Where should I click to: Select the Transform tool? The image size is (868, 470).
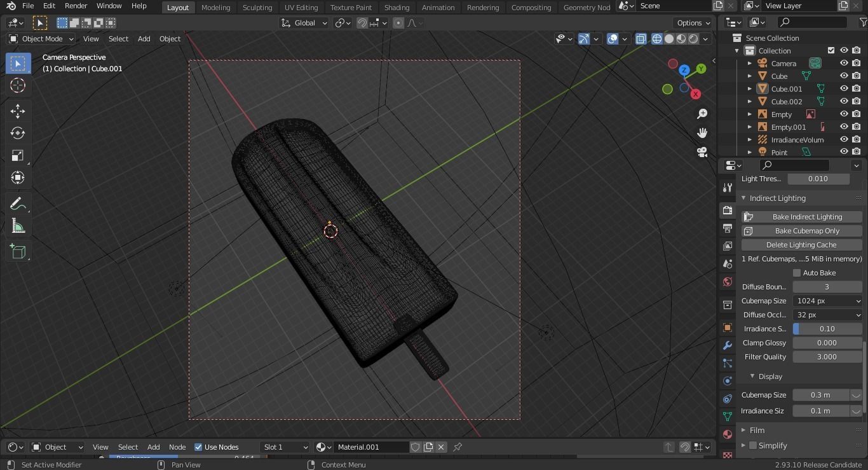(x=18, y=177)
